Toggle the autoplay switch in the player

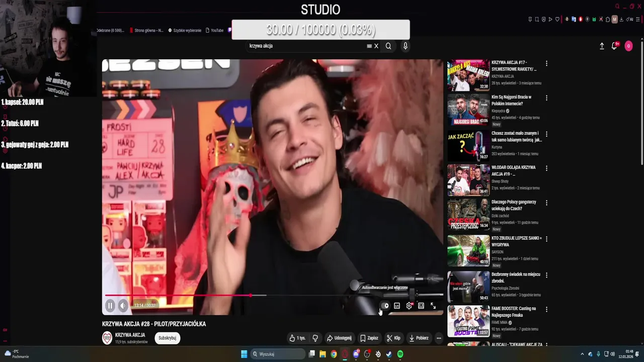click(385, 306)
